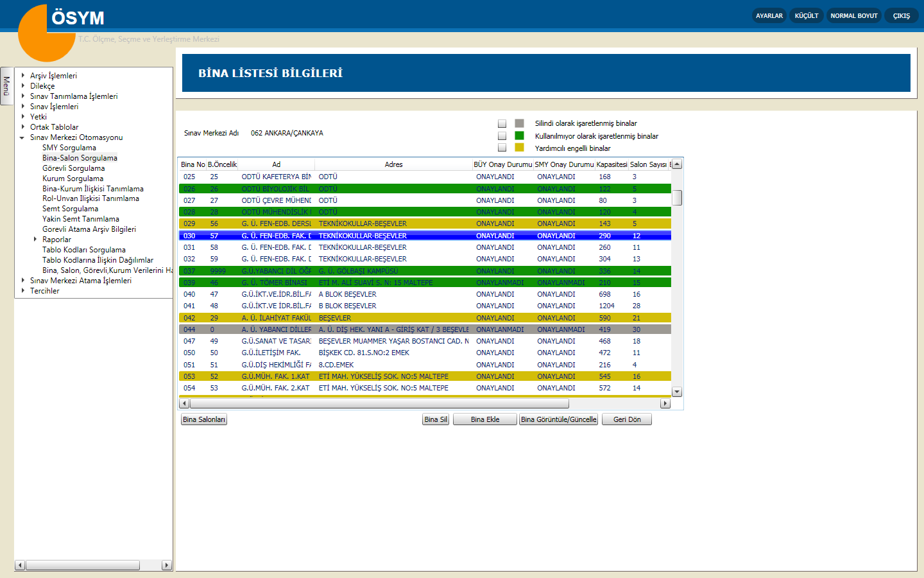Click Kapasitesi column header

click(x=612, y=164)
